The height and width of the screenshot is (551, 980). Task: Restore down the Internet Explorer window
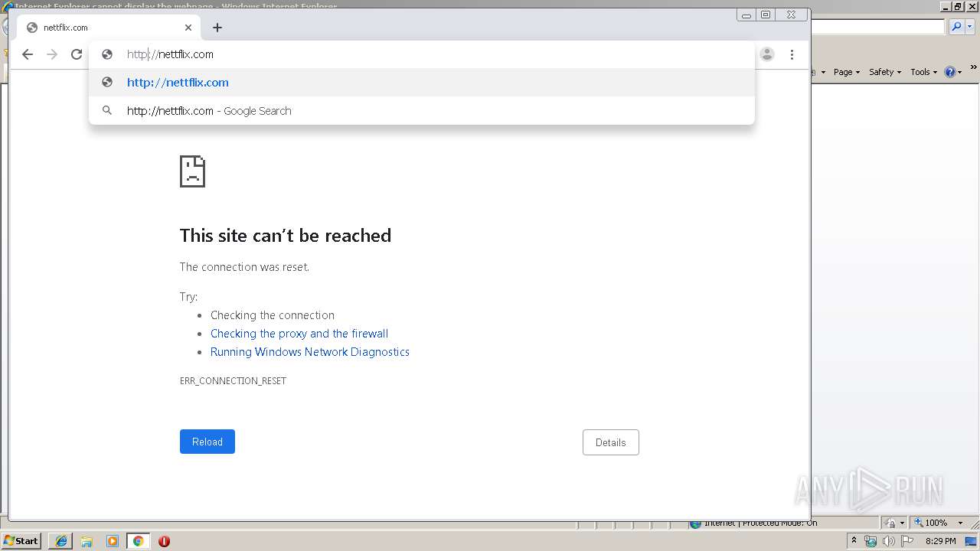tap(958, 6)
